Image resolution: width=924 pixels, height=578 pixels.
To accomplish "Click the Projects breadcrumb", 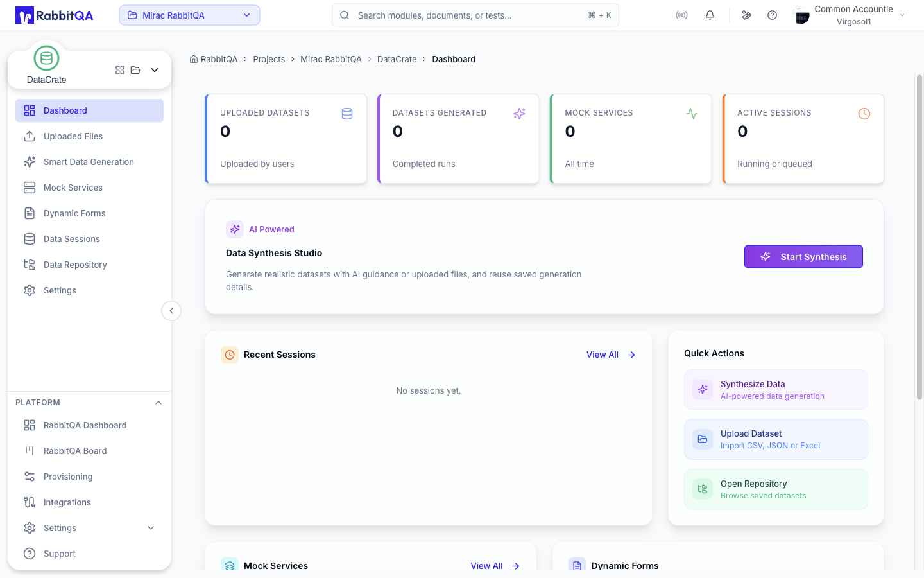I will [269, 59].
